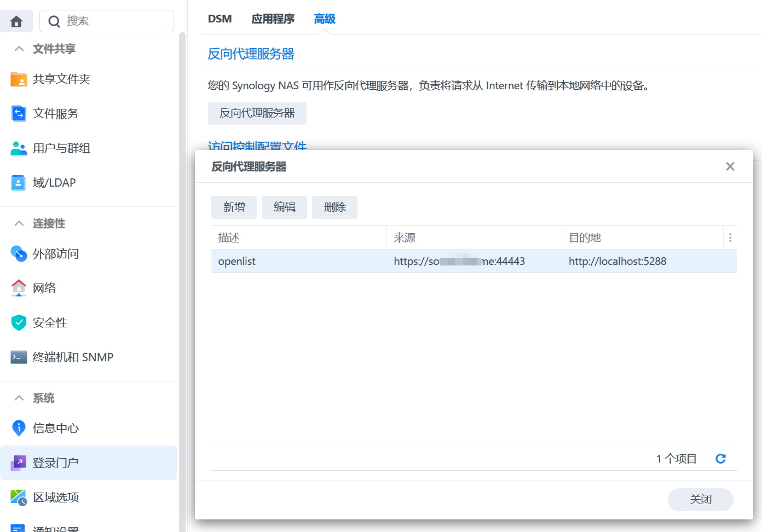762x532 pixels.
Task: Open 外部访问 external access
Action: coord(55,254)
